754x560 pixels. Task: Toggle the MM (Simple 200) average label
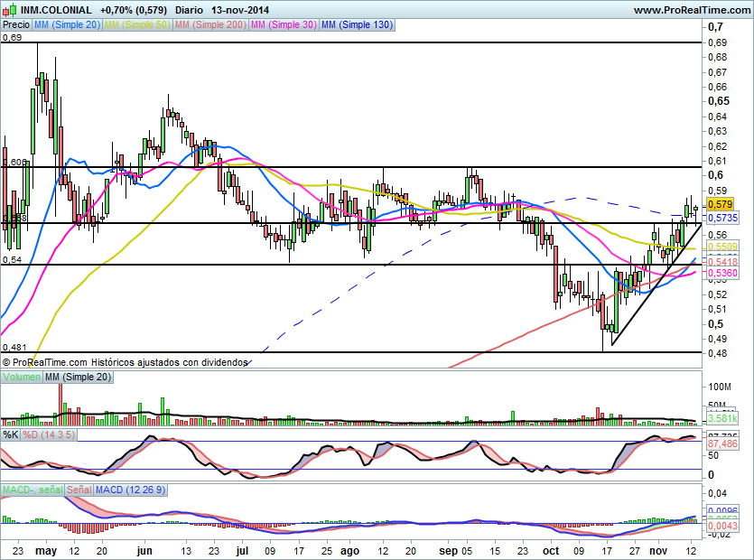(210, 25)
